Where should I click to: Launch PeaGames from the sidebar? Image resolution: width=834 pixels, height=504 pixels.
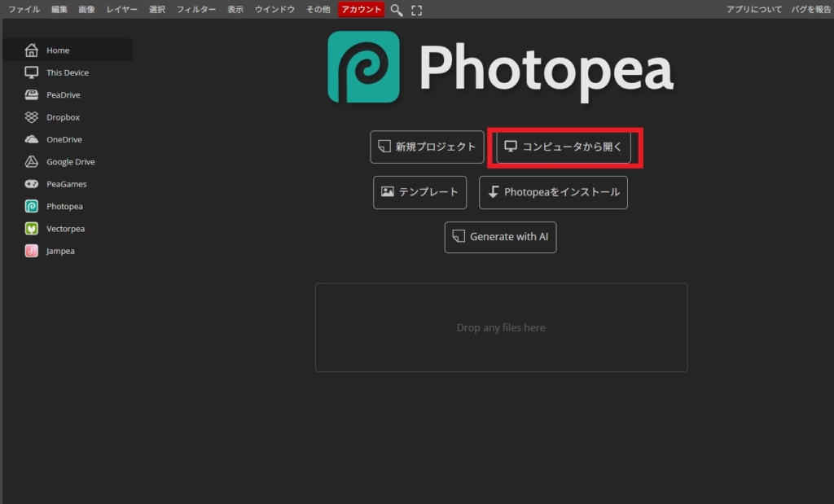click(x=66, y=184)
